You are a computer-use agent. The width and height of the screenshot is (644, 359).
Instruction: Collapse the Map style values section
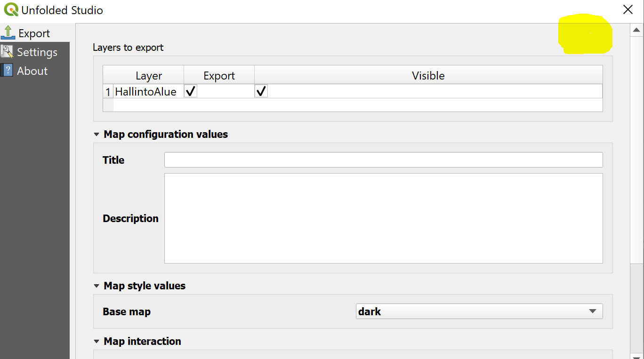(96, 286)
